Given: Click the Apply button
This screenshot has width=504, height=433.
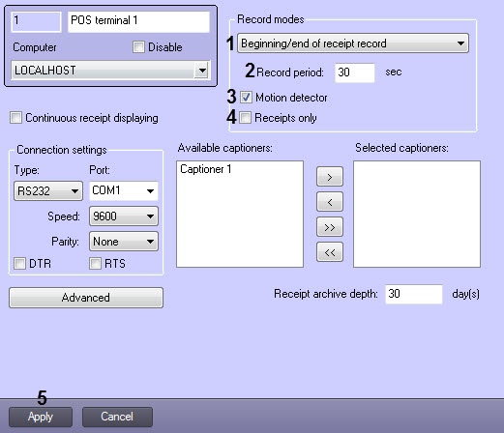Looking at the screenshot, I should coord(41,417).
